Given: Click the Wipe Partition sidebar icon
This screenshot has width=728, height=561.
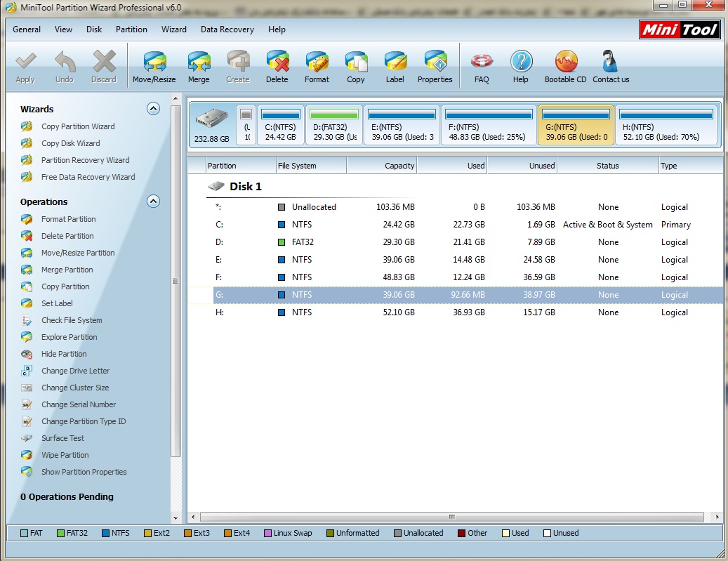Looking at the screenshot, I should pyautogui.click(x=27, y=455).
